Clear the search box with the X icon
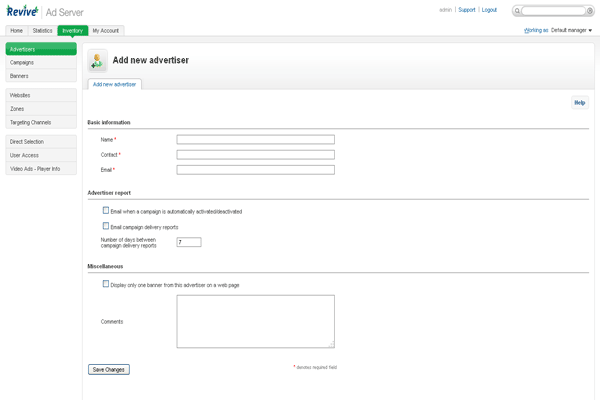This screenshot has width=600, height=400. (591, 11)
